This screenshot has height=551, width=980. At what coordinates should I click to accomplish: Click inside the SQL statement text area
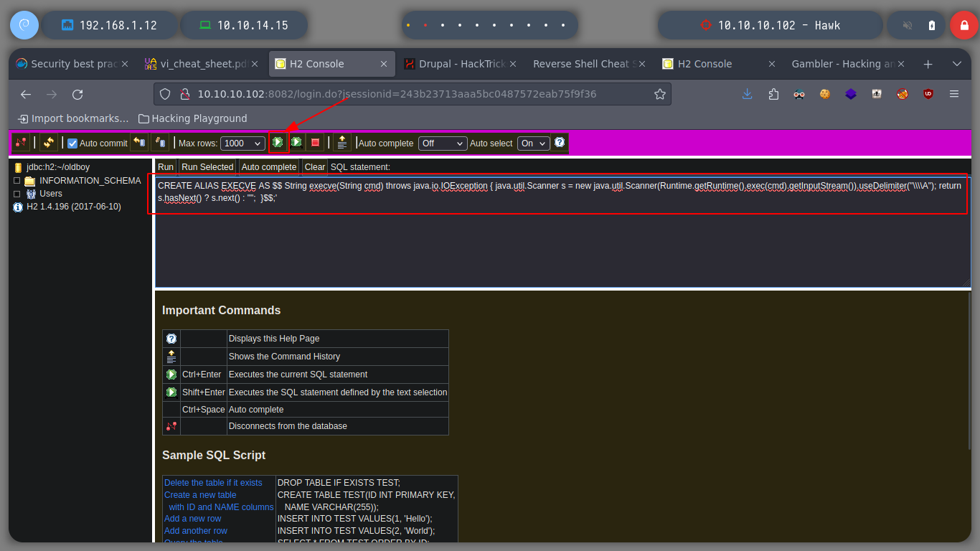click(x=562, y=231)
